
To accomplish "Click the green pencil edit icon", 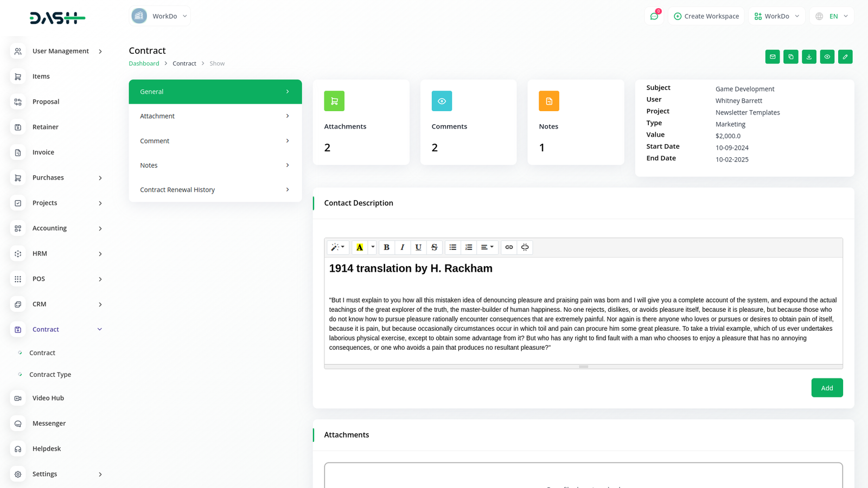I will point(845,57).
